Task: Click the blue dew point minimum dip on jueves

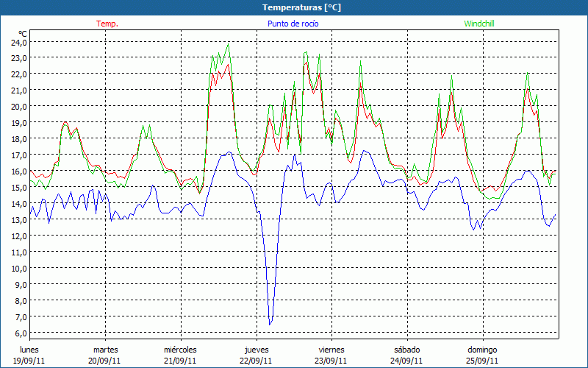Action: [270, 323]
